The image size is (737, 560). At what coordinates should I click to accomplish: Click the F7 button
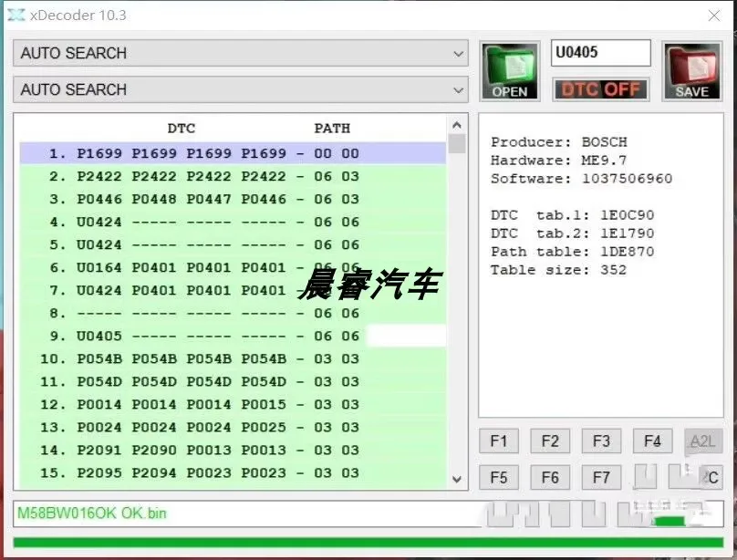(x=601, y=477)
